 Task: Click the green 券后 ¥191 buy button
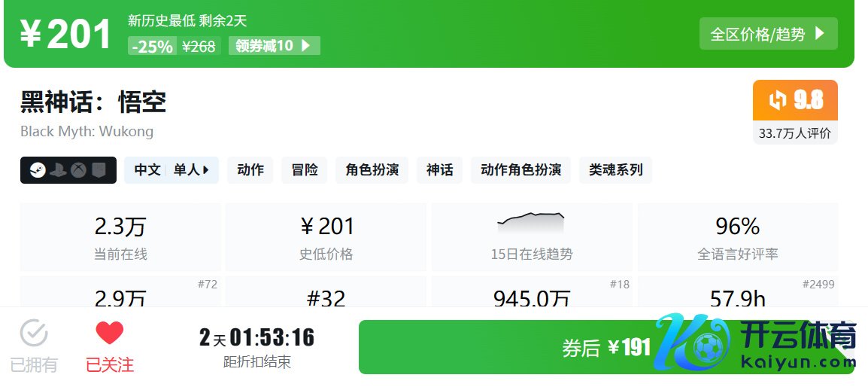[x=527, y=347]
